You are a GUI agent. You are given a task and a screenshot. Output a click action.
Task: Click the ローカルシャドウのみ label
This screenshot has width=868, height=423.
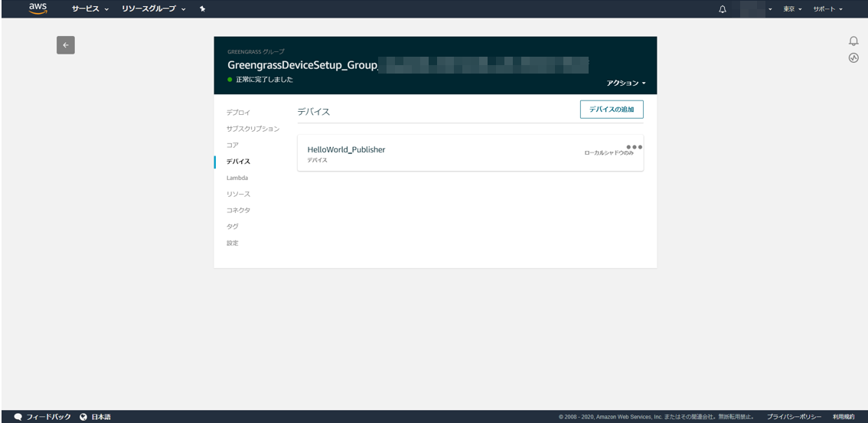point(609,153)
